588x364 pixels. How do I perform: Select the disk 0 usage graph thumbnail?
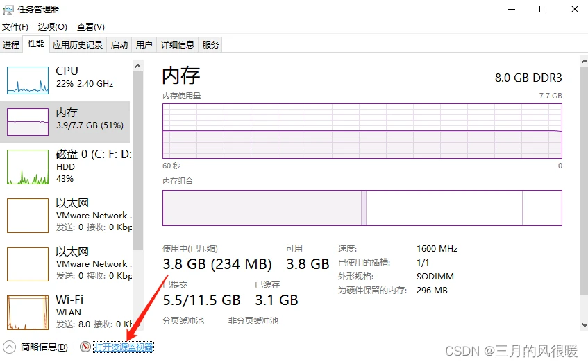[28, 167]
